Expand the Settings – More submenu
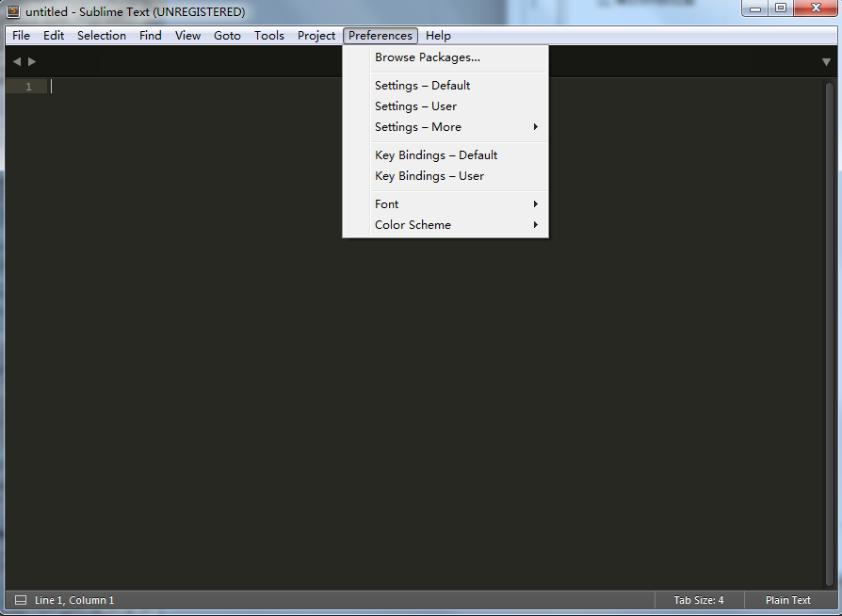Screen dimensions: 842x616 coord(445,127)
